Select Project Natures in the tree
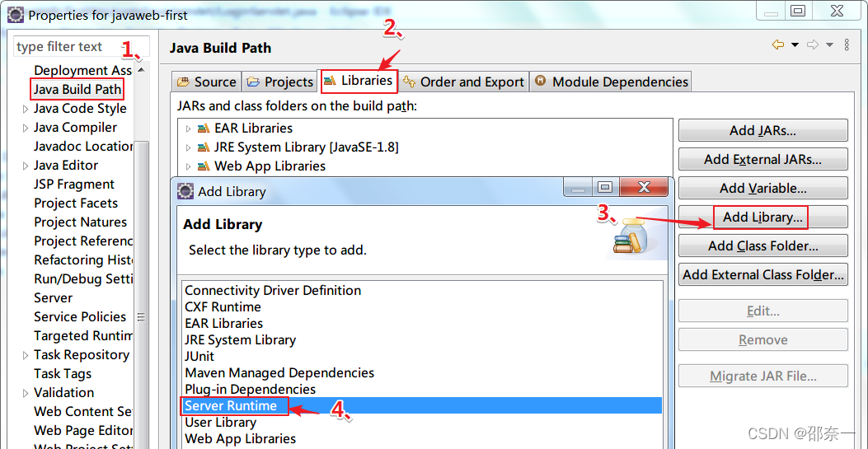Screen dimensions: 868x449 pyautogui.click(x=80, y=222)
